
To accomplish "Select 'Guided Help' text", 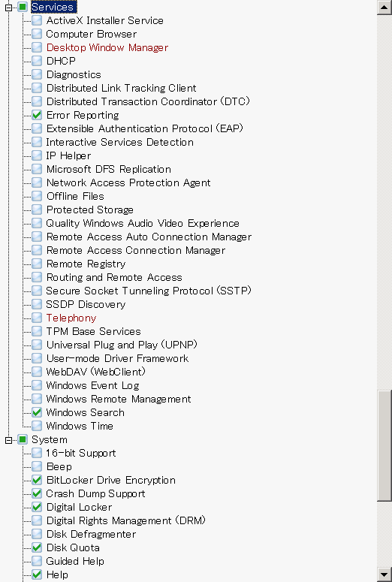I will (x=75, y=561).
